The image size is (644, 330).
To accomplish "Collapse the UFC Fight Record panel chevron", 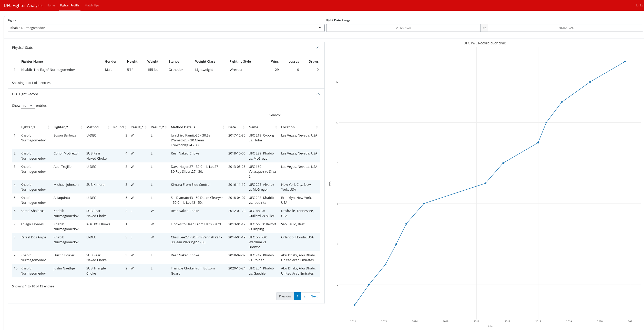I will click(318, 94).
